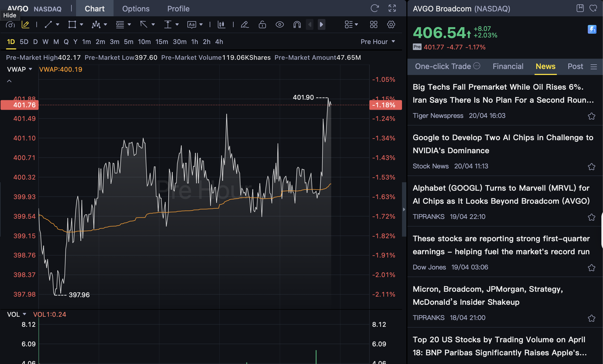The image size is (603, 364).
Task: Select the trend line drawing tool
Action: click(x=48, y=25)
